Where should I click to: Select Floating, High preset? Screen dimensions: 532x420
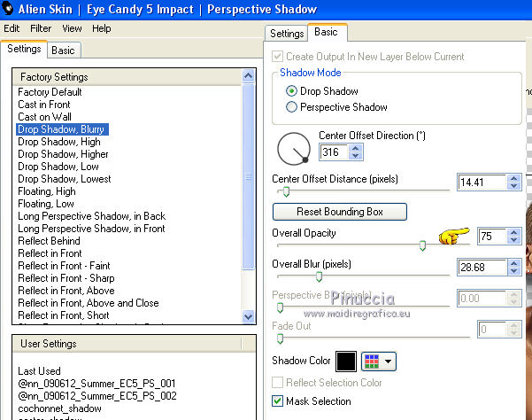tap(47, 191)
